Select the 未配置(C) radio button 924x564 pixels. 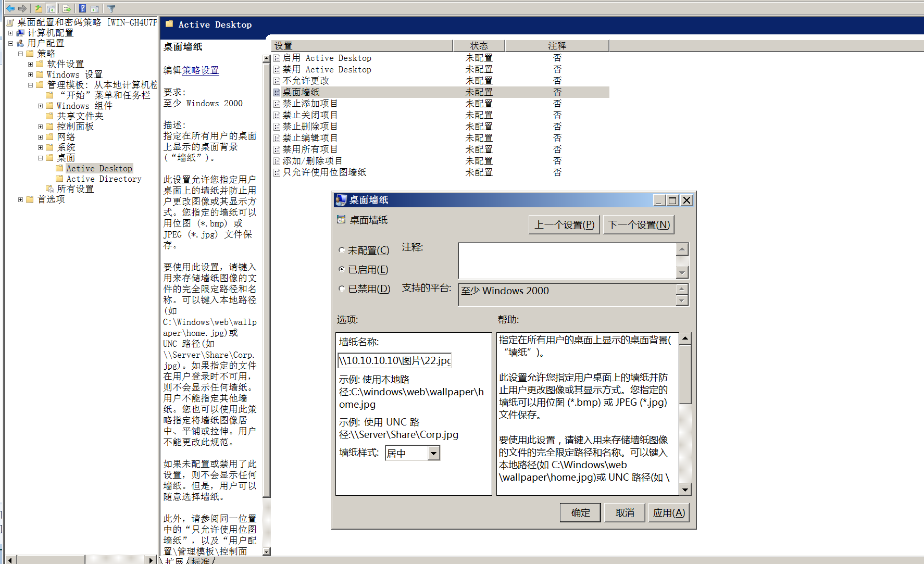341,250
